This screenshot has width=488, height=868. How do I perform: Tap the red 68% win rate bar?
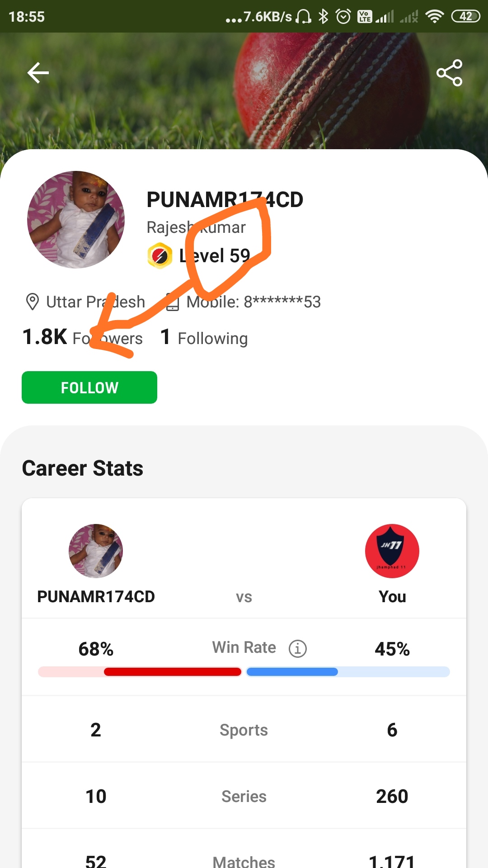173,672
